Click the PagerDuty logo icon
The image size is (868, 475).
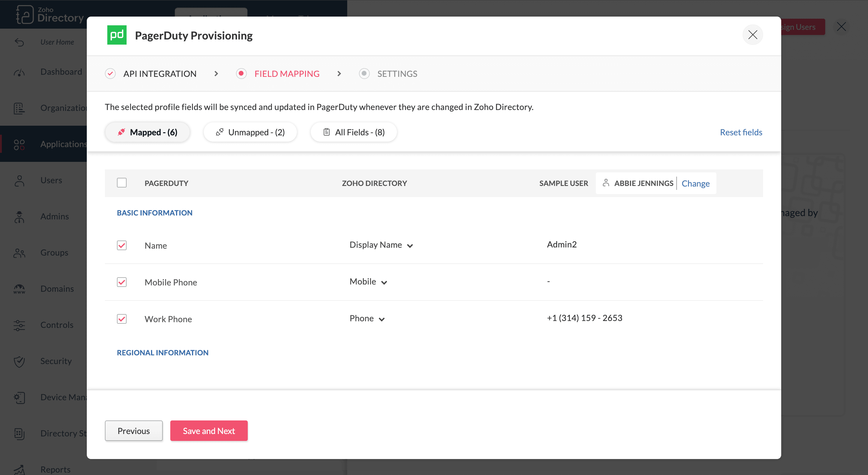pyautogui.click(x=117, y=35)
